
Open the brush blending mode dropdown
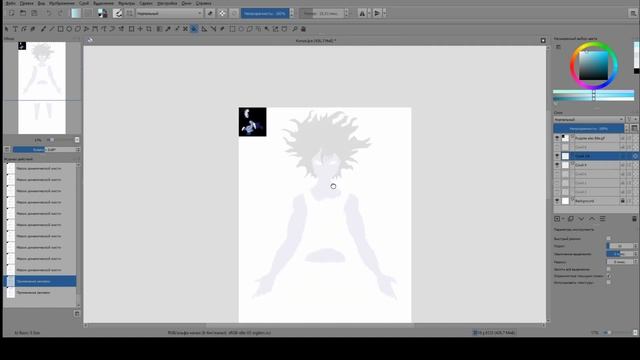click(x=169, y=13)
